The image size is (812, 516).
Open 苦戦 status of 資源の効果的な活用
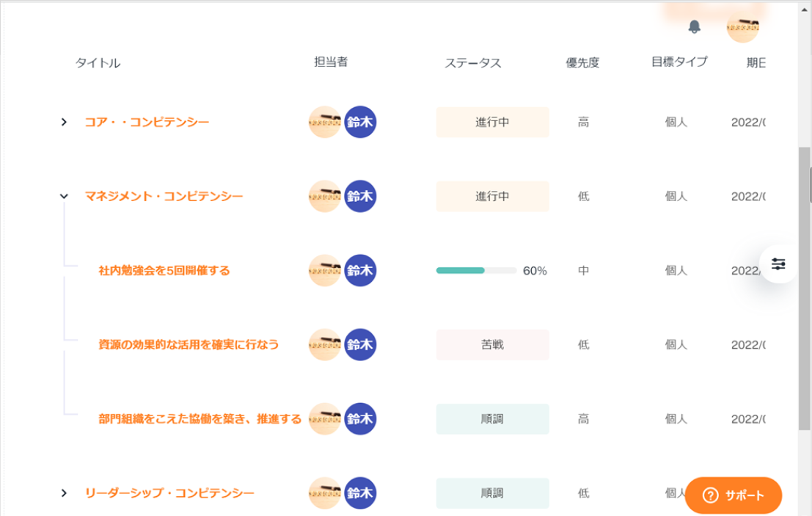point(492,345)
